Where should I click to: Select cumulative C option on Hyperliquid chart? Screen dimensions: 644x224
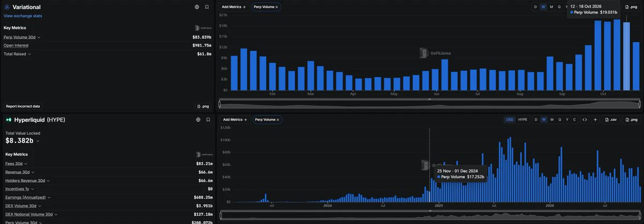tap(574, 120)
